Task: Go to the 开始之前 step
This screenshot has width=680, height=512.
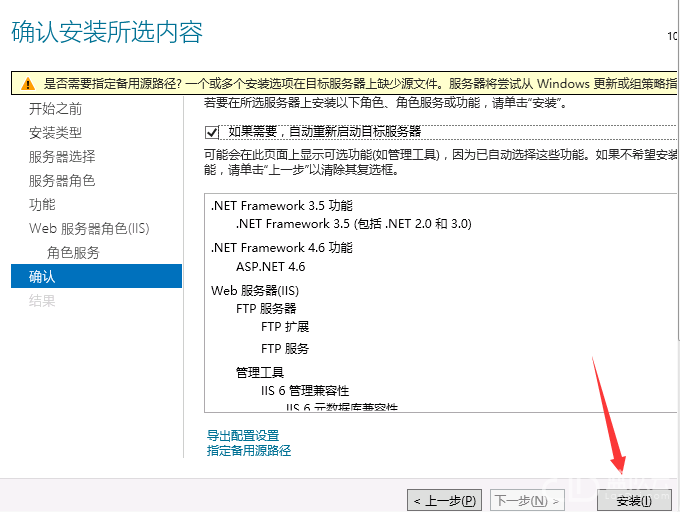Action: [56, 108]
